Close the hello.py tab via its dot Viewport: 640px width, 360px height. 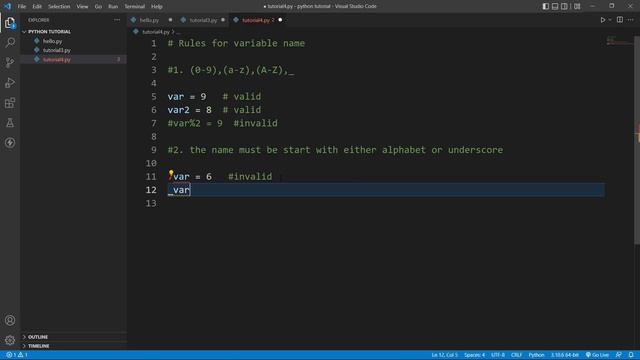click(170, 20)
